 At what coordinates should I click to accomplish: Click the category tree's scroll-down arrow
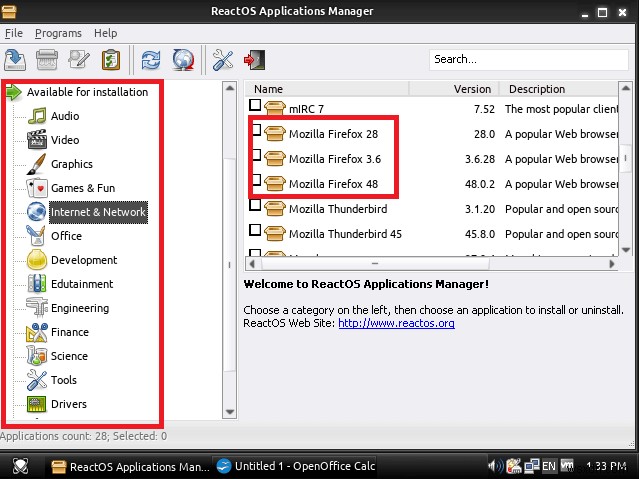pyautogui.click(x=230, y=412)
